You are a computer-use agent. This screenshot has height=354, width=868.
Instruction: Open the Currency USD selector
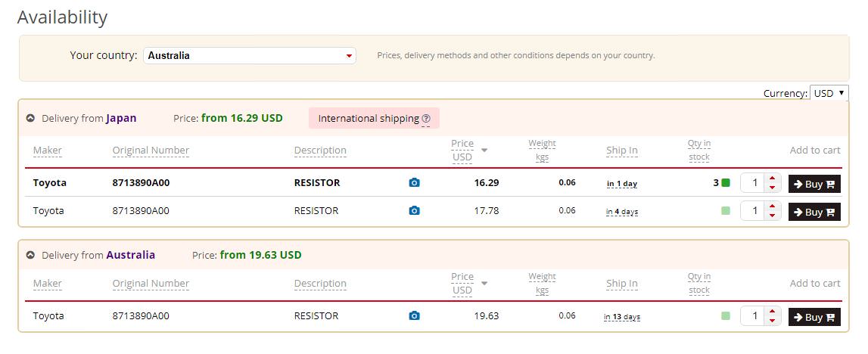829,93
